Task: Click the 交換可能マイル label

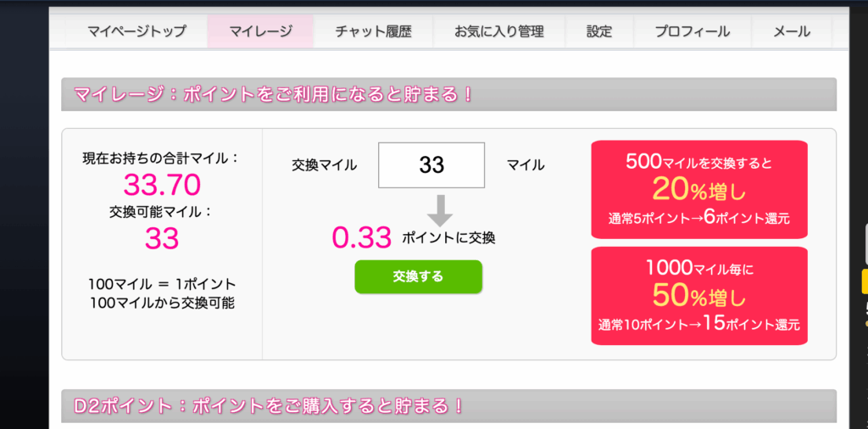Action: [x=162, y=212]
